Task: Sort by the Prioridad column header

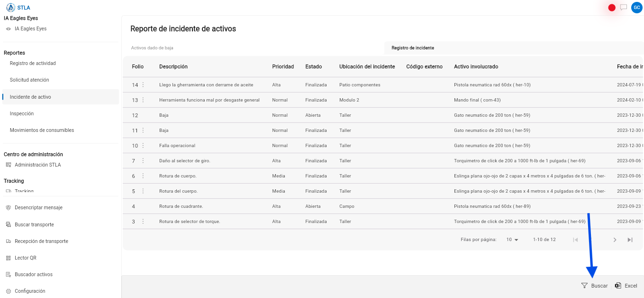Action: 283,66
